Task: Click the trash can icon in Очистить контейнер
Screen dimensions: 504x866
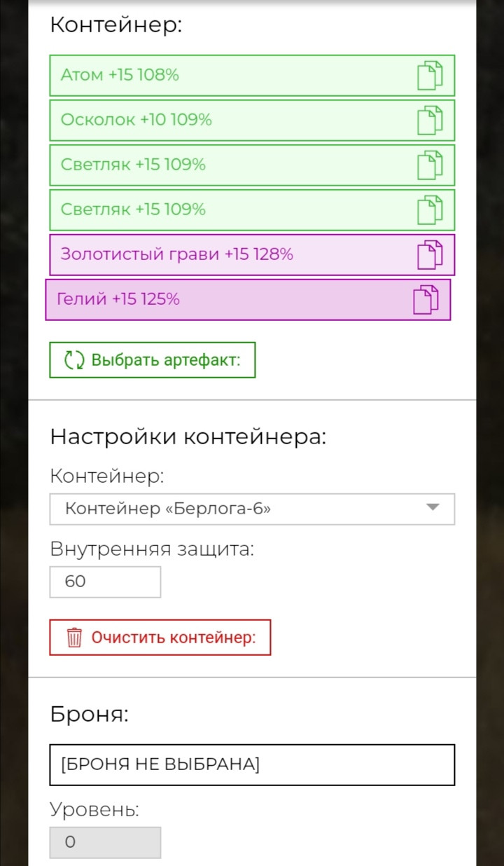Action: point(74,638)
